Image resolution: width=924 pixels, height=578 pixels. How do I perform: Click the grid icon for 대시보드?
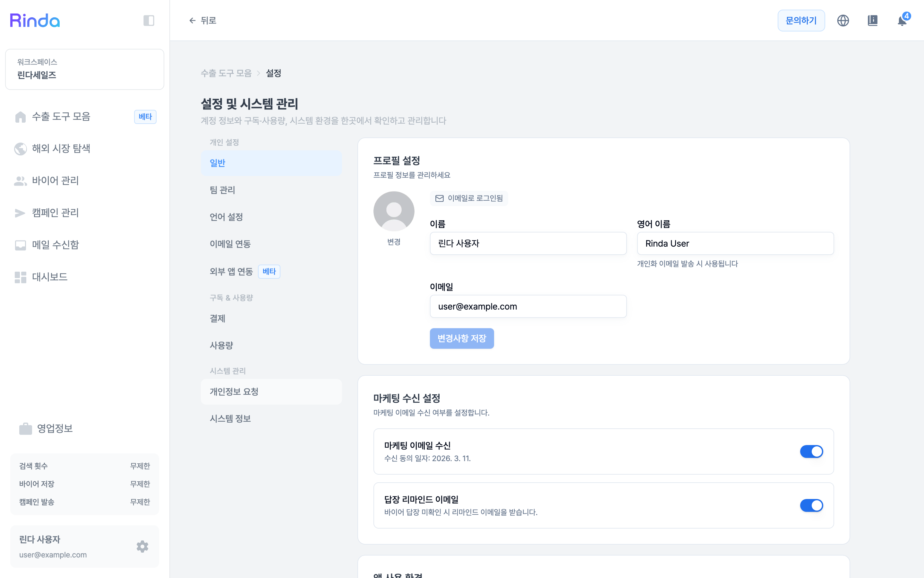coord(20,277)
